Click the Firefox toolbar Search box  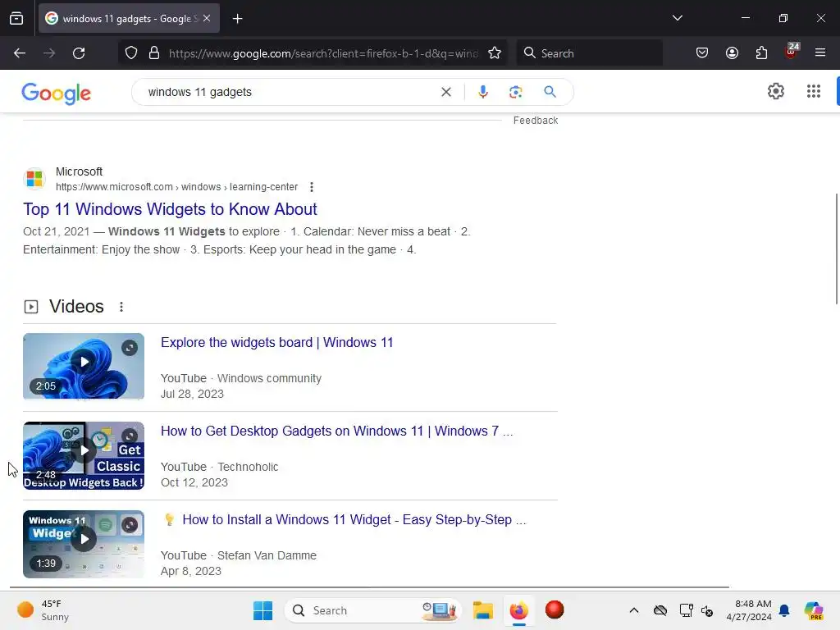589,53
